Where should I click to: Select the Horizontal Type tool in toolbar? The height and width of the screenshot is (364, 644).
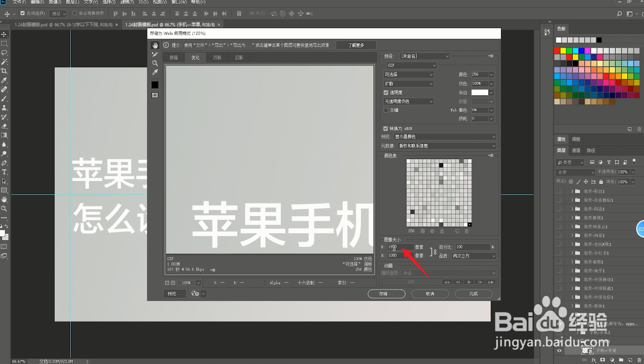[x=4, y=172]
